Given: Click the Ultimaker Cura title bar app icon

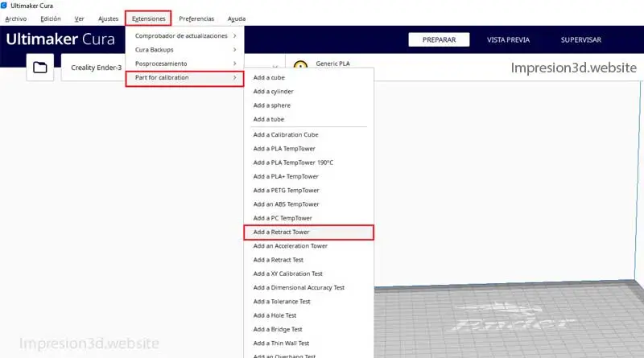Looking at the screenshot, I should (x=4, y=6).
